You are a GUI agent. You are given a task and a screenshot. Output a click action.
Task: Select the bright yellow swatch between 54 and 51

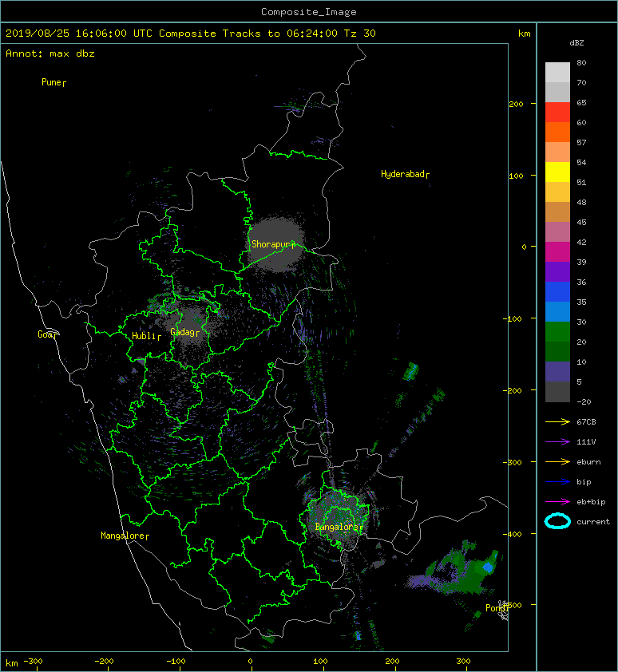(x=557, y=172)
